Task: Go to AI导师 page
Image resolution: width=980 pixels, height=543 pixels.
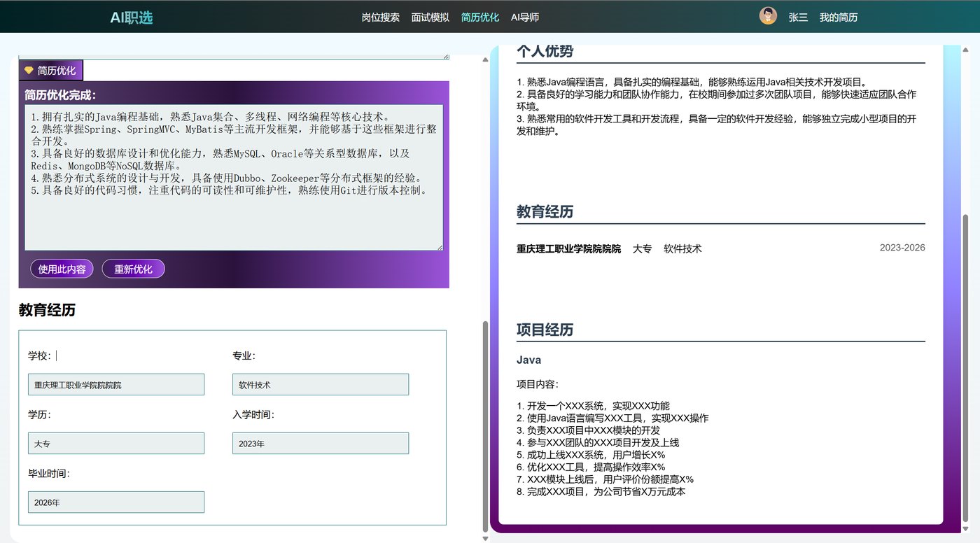Action: [x=525, y=17]
